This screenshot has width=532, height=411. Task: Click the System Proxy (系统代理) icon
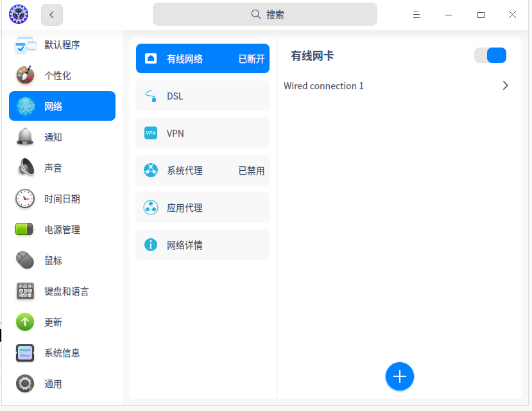pos(151,170)
